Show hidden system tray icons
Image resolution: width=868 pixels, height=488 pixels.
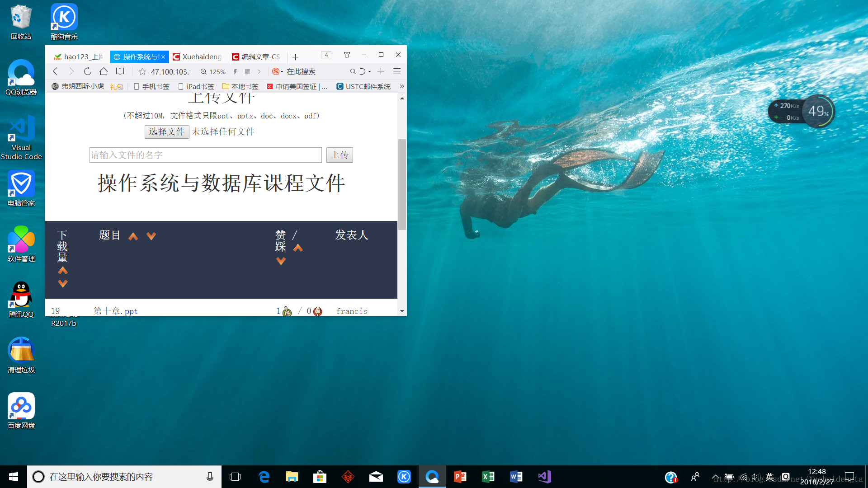(x=716, y=477)
